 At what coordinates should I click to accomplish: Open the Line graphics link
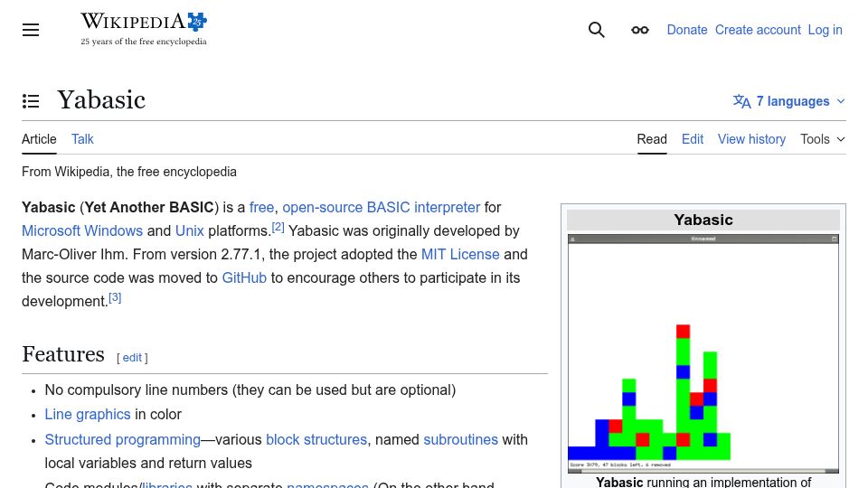point(88,415)
